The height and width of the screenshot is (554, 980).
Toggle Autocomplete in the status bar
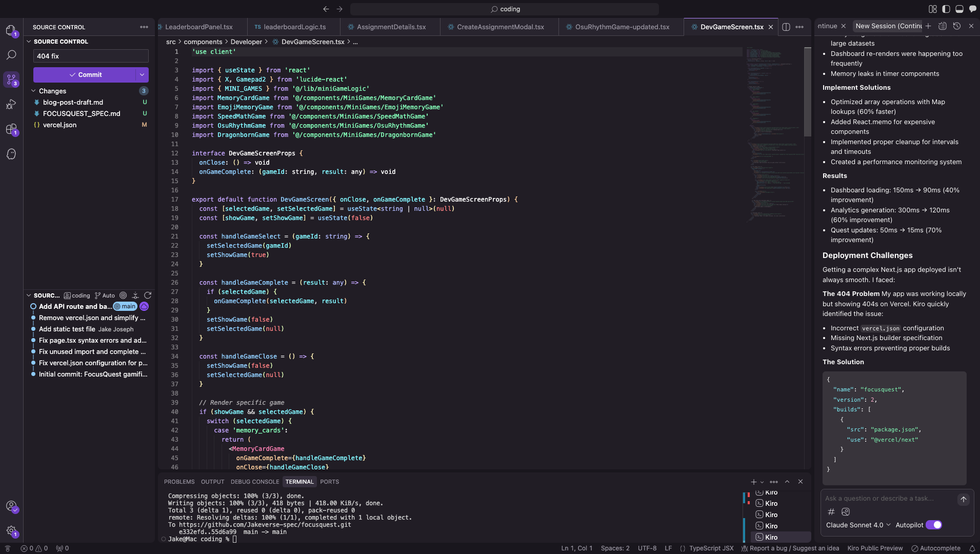coord(936,548)
